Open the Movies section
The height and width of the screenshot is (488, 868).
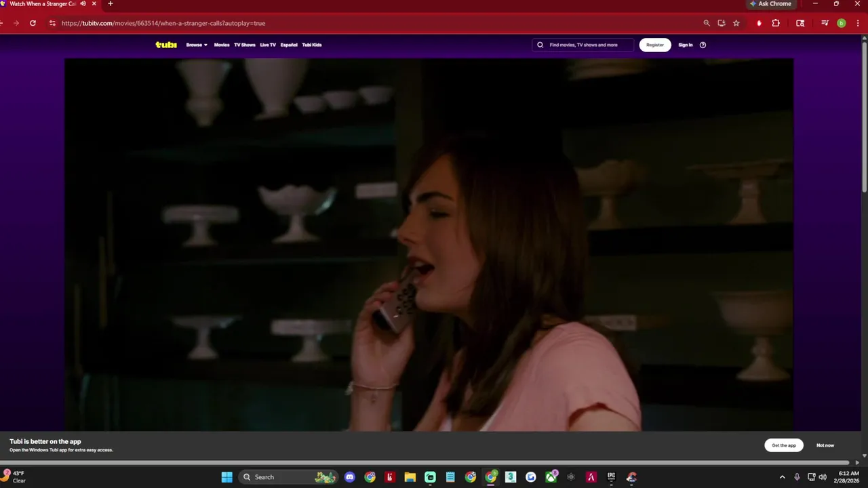tap(222, 45)
